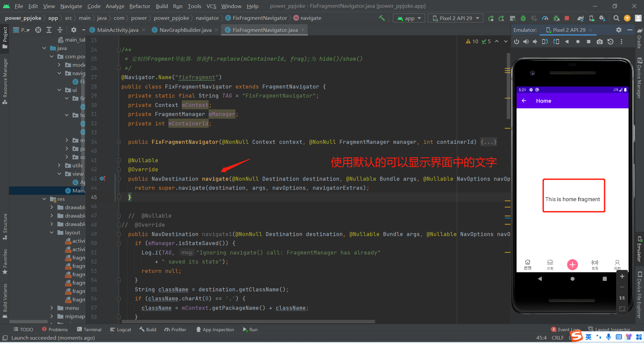This screenshot has height=343, width=644.
Task: Open the AVD Manager icon
Action: [x=592, y=18]
